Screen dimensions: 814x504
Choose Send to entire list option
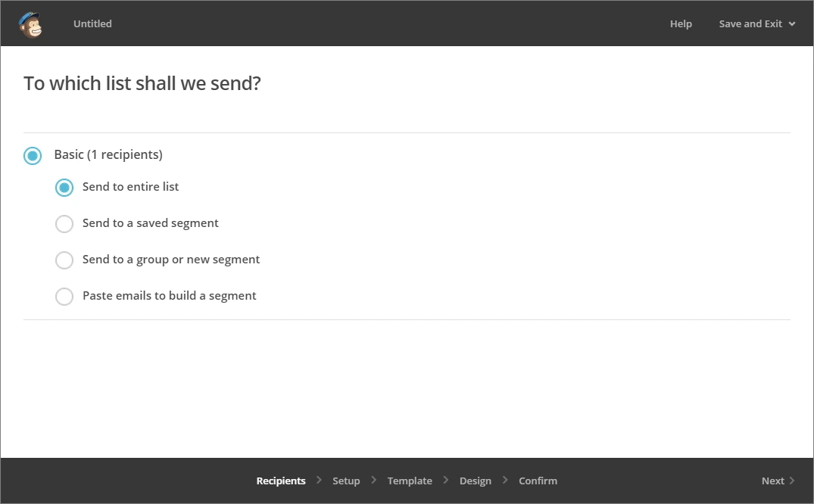pos(64,188)
